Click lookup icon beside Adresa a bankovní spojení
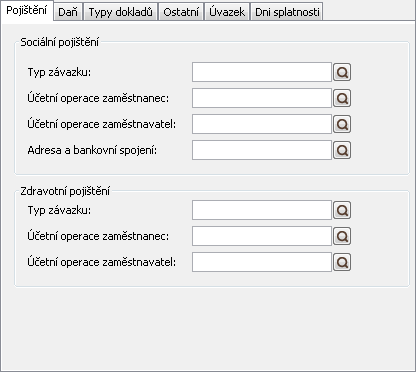417x372 pixels. [x=342, y=150]
